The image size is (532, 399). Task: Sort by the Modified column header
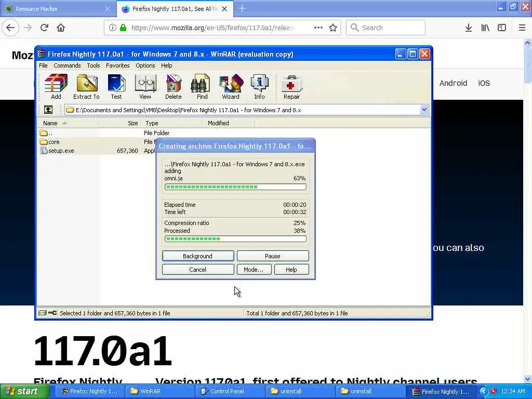229,123
